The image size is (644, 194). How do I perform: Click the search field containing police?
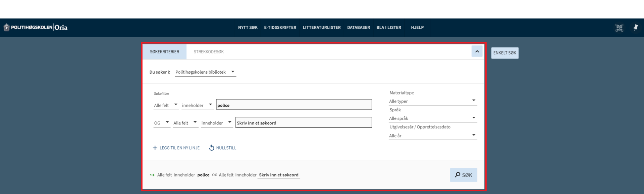pyautogui.click(x=294, y=105)
